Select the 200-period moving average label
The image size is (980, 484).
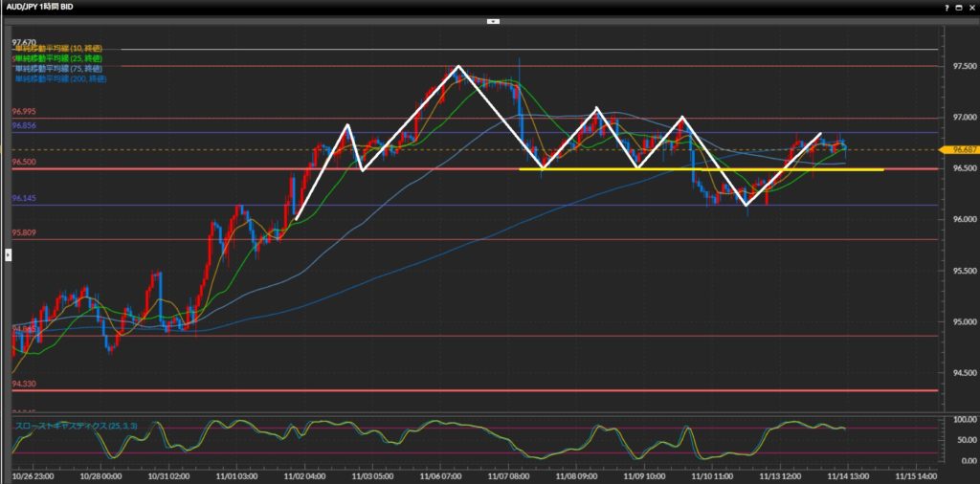[61, 78]
